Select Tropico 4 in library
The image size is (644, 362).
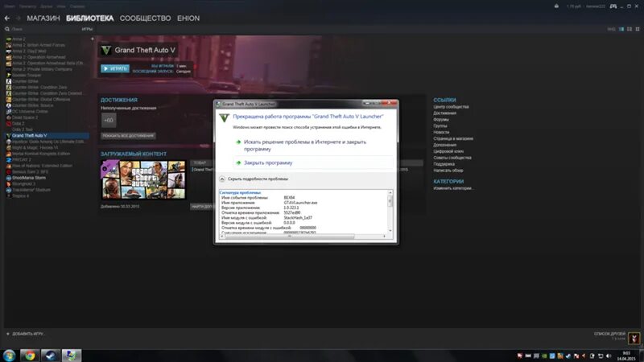pos(21,195)
